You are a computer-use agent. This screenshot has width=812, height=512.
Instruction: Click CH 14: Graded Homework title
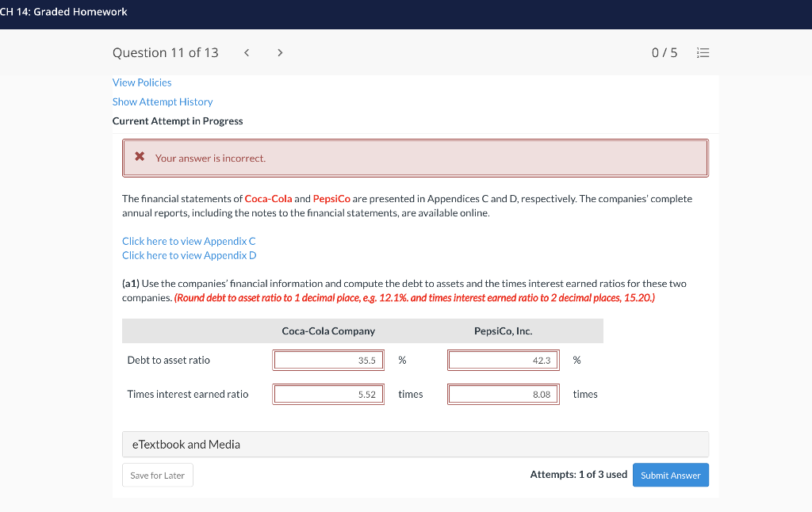click(x=63, y=12)
